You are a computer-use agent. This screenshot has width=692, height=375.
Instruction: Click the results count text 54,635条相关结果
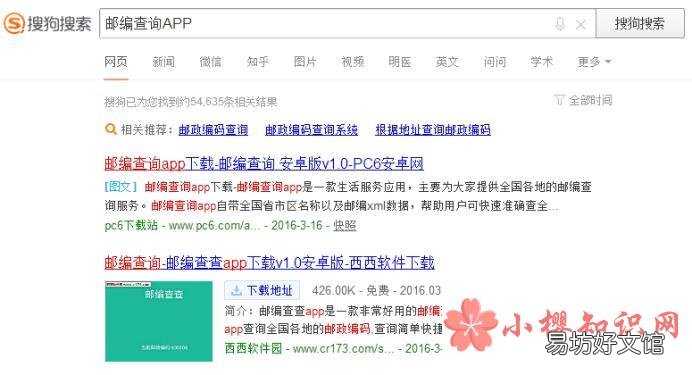point(233,102)
